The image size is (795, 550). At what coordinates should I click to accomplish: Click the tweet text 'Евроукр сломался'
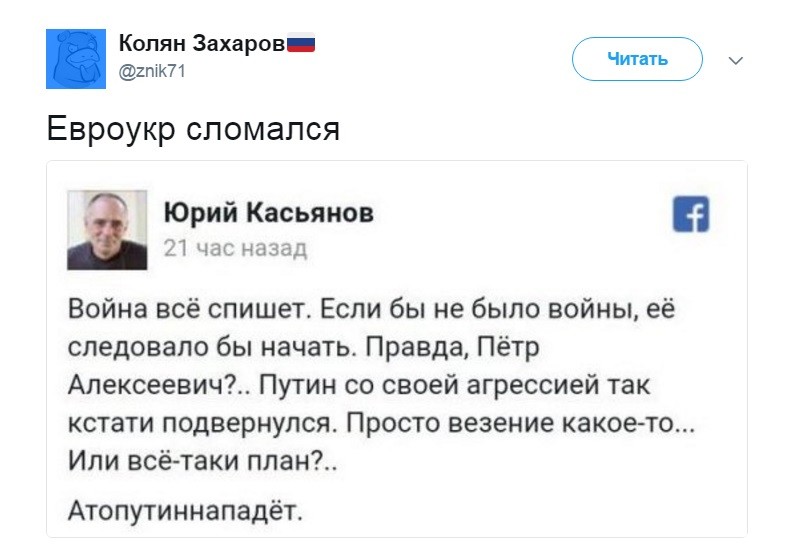(193, 129)
